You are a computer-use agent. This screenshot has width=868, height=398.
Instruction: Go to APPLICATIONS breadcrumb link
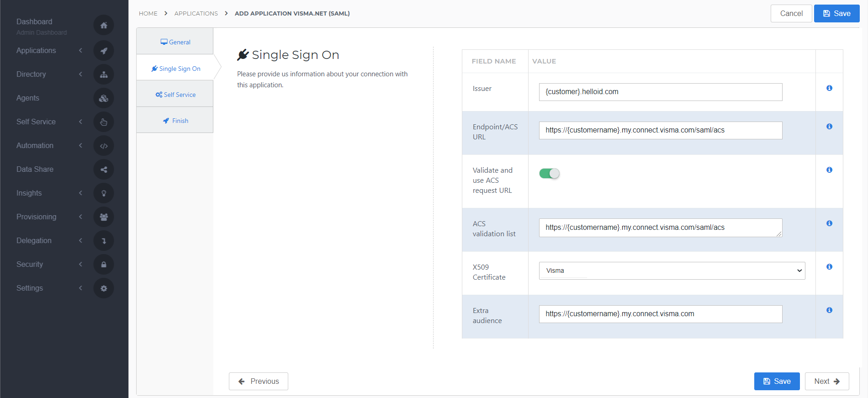pos(196,14)
